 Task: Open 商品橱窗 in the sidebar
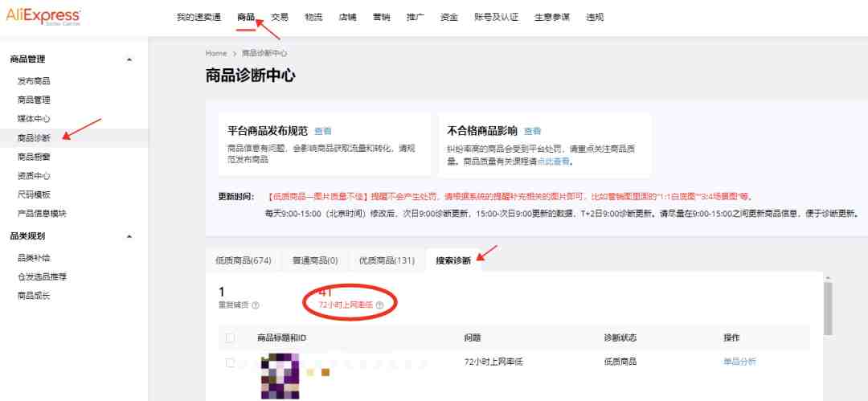click(34, 157)
